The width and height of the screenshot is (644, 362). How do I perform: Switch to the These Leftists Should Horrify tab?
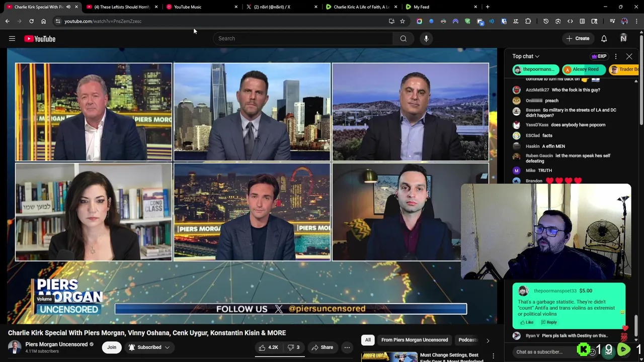click(123, 7)
